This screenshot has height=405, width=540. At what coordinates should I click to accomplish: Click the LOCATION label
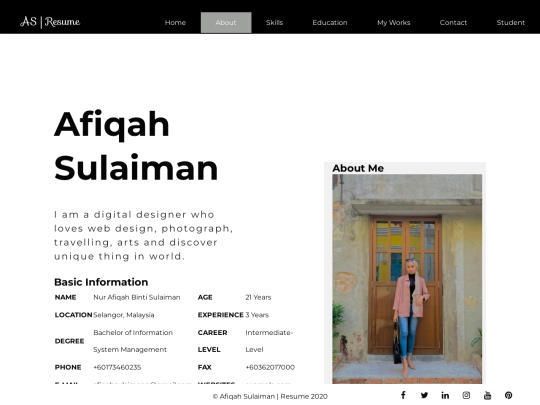[73, 315]
